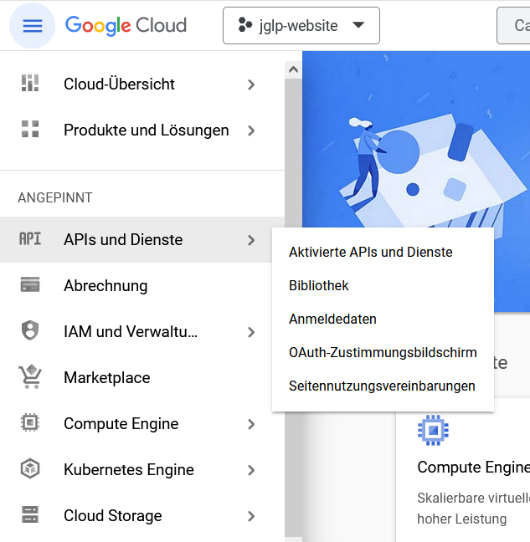Image resolution: width=530 pixels, height=542 pixels.
Task: Expand the IAM und Verwaltung chevron
Action: click(x=251, y=332)
